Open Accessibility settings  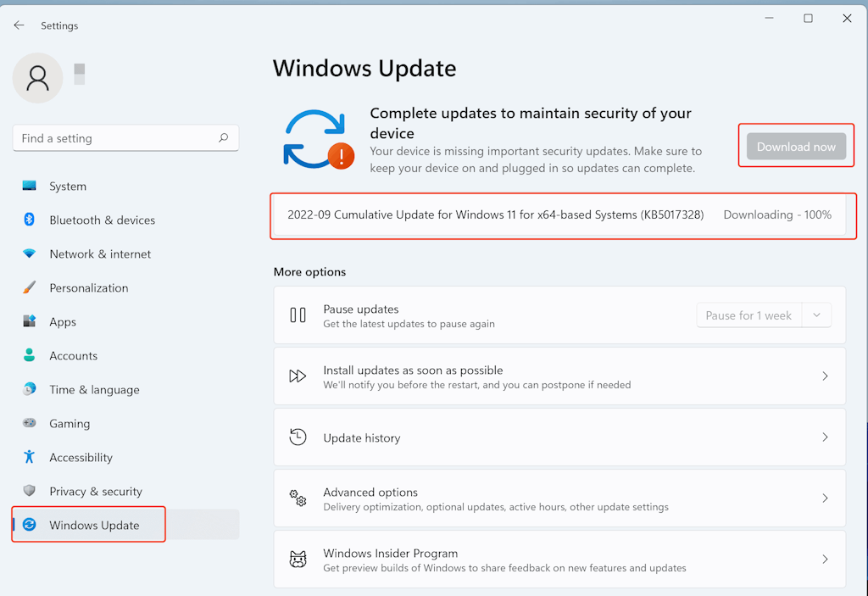pos(125,457)
